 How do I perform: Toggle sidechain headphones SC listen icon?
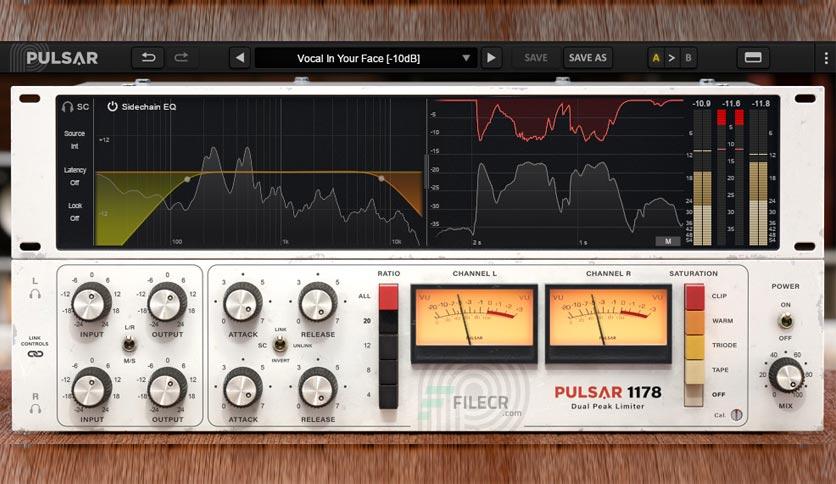coord(68,107)
